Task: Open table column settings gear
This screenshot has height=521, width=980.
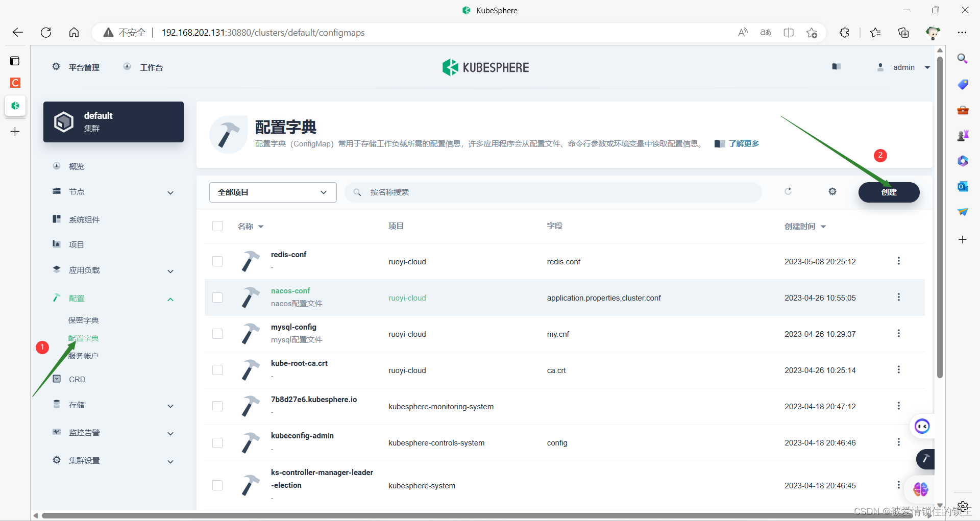Action: point(832,191)
